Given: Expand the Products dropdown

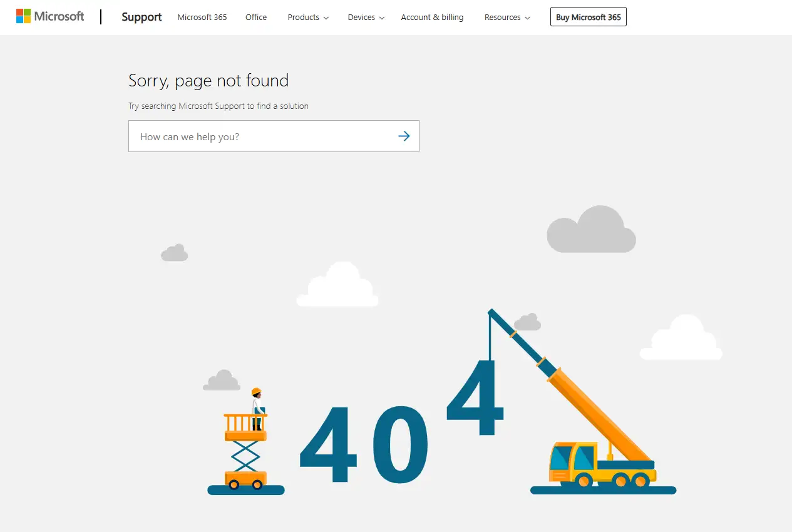Looking at the screenshot, I should (308, 17).
